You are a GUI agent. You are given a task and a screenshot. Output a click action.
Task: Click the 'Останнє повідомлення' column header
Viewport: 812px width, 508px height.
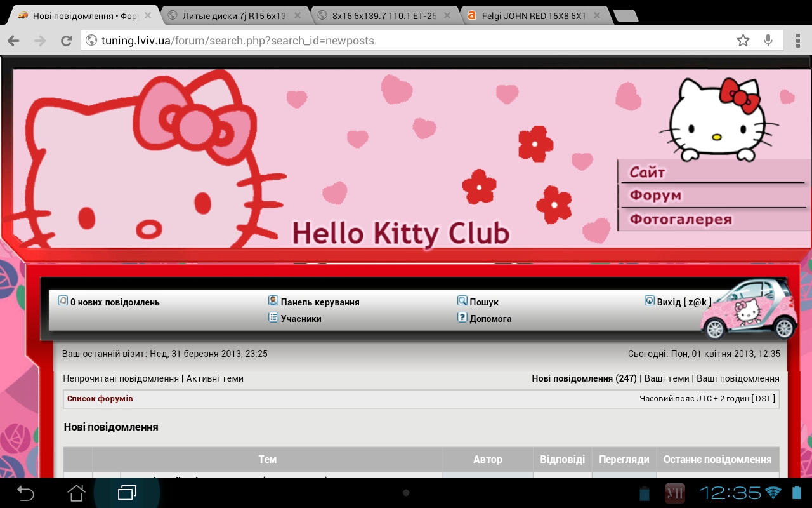coord(717,459)
